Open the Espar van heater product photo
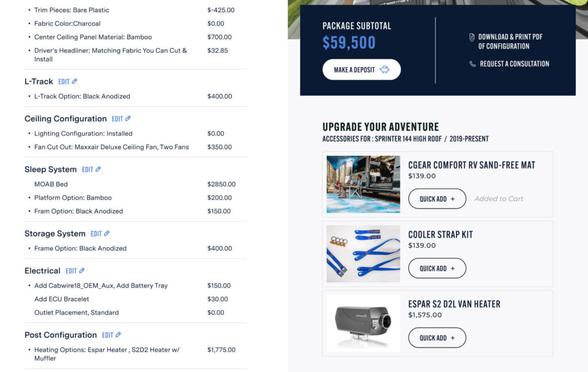Screen dimensions: 588x372 coord(363,323)
